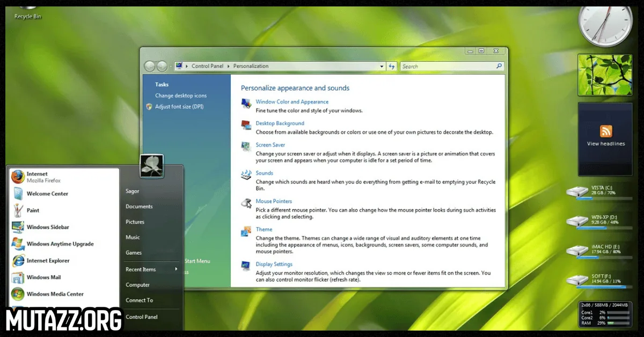The height and width of the screenshot is (337, 644).
Task: Open the Mouse Pointers link
Action: 274,201
